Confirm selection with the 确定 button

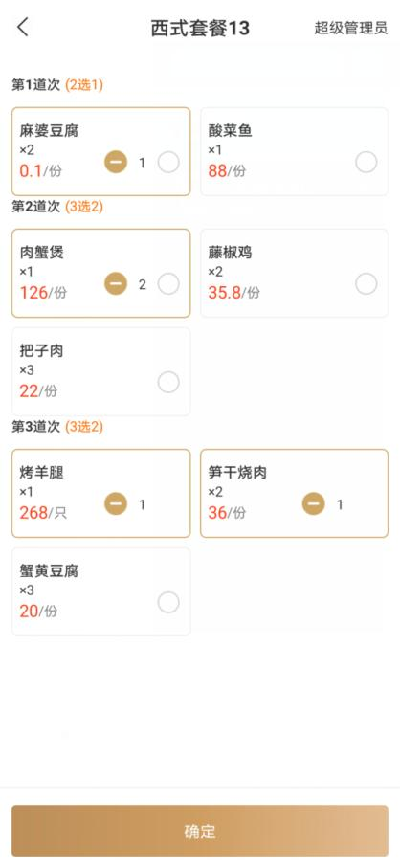tap(200, 831)
